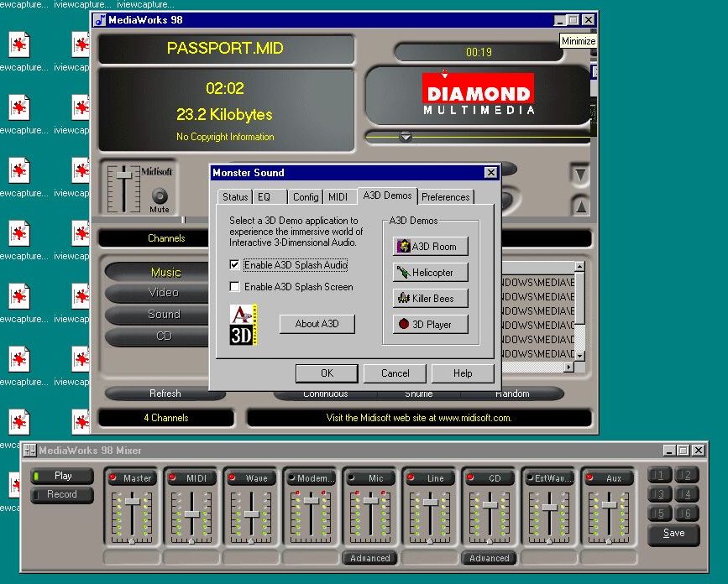This screenshot has width=728, height=584.
Task: Click the Midisoft volume slider handle
Action: (x=124, y=175)
